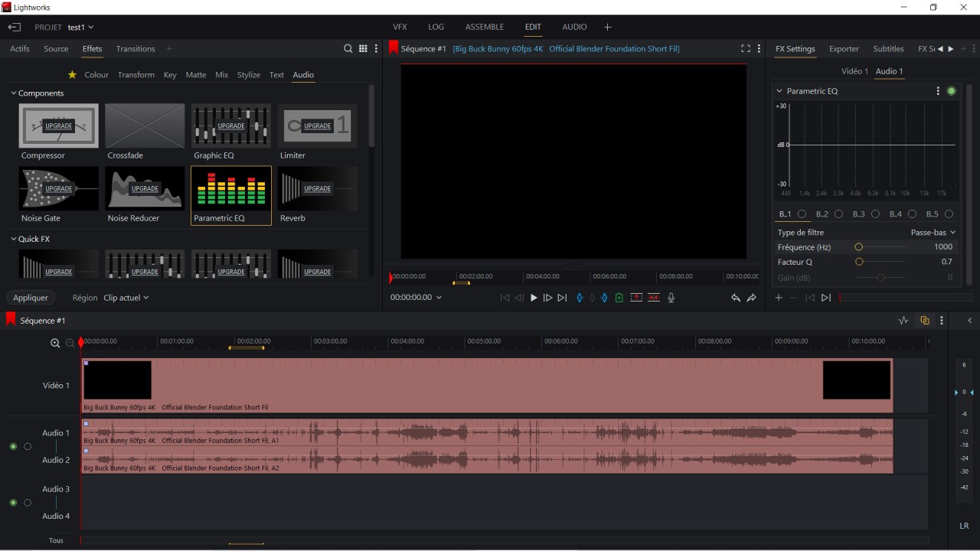Add a cue marker with green icon
Screen dimensions: 980x551
(x=619, y=298)
